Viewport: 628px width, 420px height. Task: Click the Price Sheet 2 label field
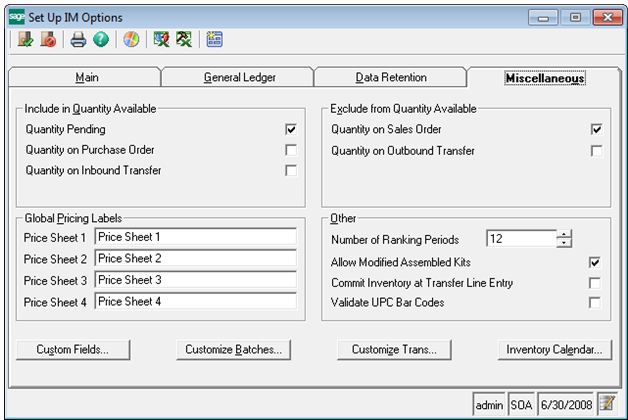(195, 258)
